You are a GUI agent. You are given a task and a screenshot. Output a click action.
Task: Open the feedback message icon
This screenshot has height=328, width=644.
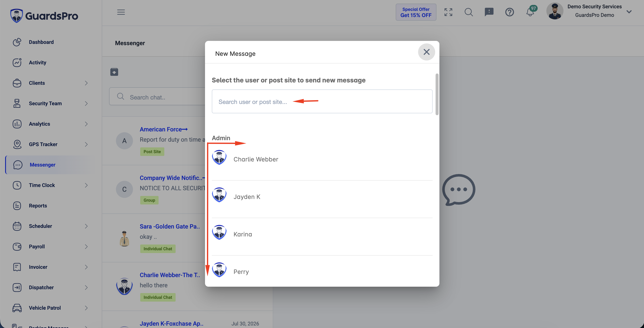click(x=489, y=12)
